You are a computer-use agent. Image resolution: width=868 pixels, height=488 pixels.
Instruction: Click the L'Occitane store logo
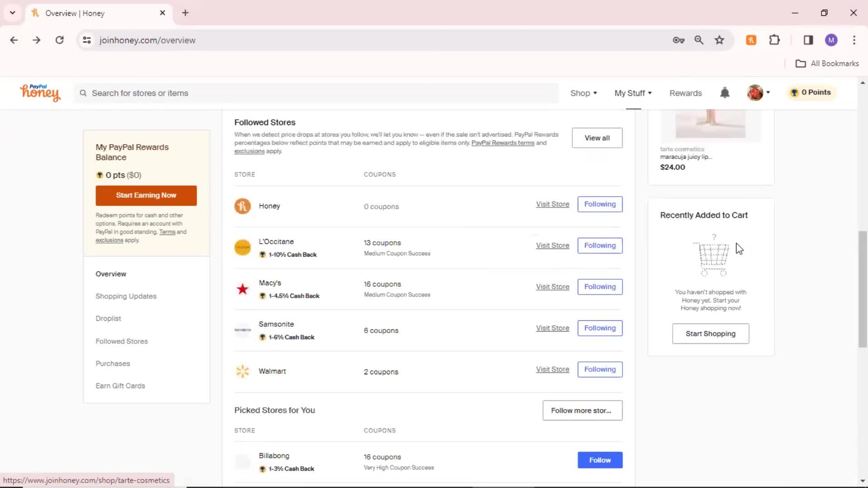242,247
